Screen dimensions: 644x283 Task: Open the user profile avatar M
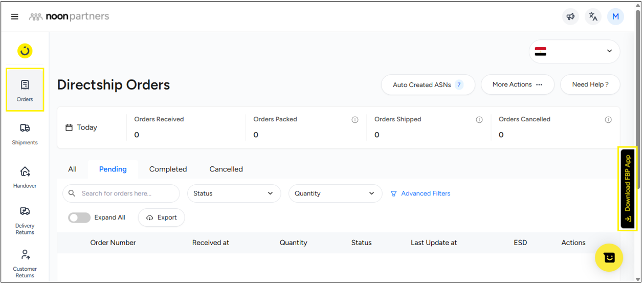(615, 17)
